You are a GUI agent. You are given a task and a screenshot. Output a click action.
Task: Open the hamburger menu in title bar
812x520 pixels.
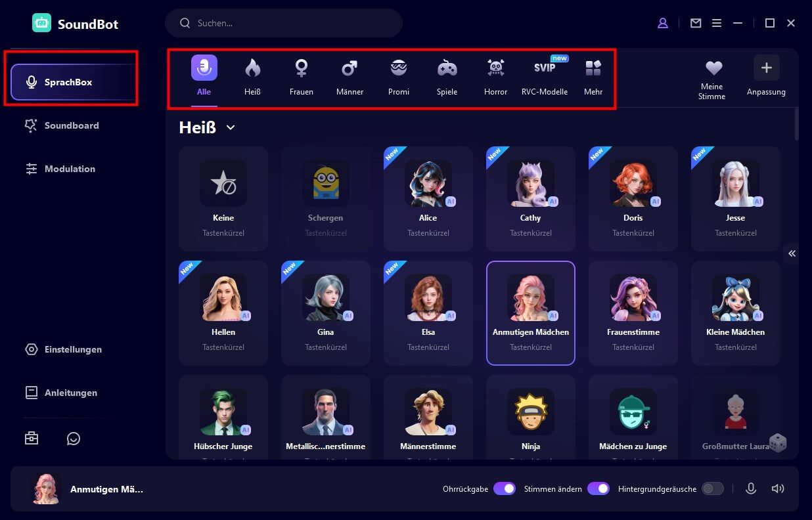(x=717, y=23)
